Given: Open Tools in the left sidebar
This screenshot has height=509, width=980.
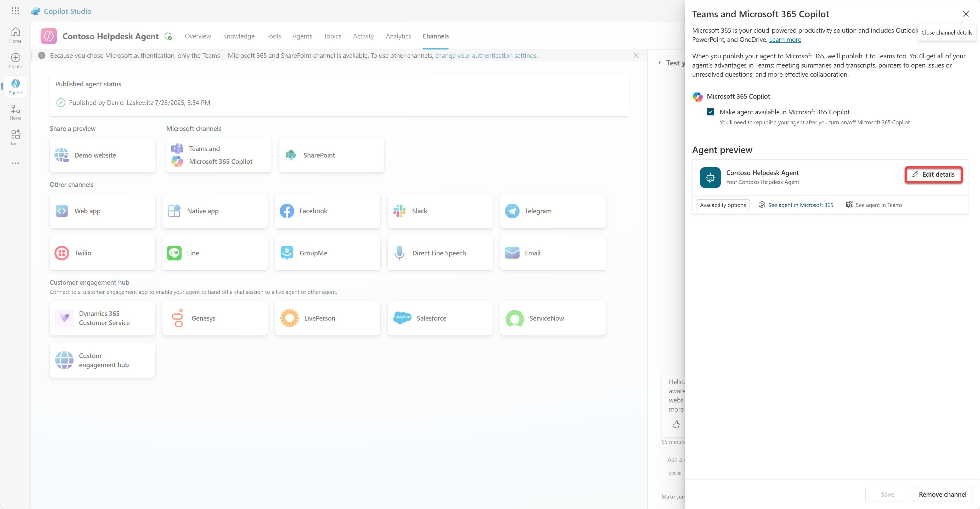Looking at the screenshot, I should point(15,138).
